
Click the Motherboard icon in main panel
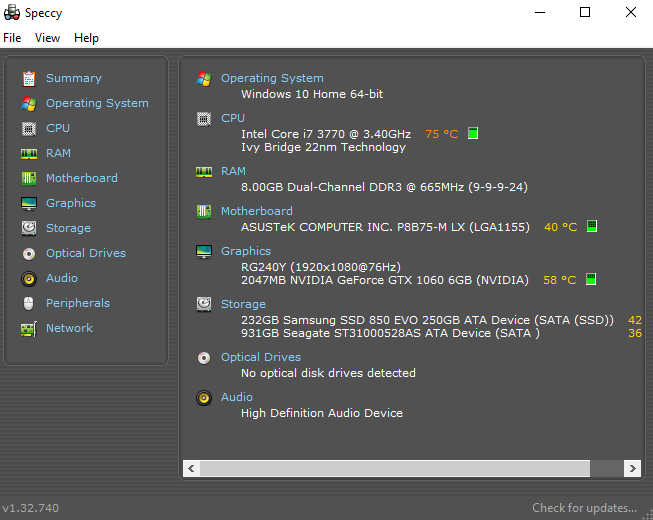[204, 212]
